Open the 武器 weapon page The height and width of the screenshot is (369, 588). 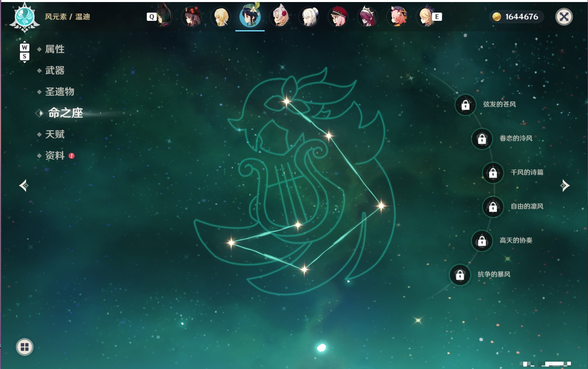[55, 71]
